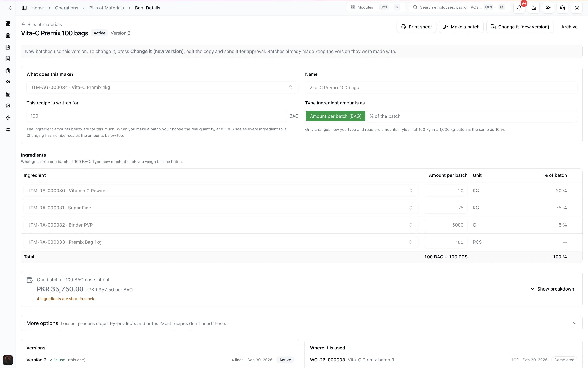Open the Vitamin C Powder ingredient dropdown
Image resolution: width=588 pixels, height=368 pixels.
click(x=221, y=191)
